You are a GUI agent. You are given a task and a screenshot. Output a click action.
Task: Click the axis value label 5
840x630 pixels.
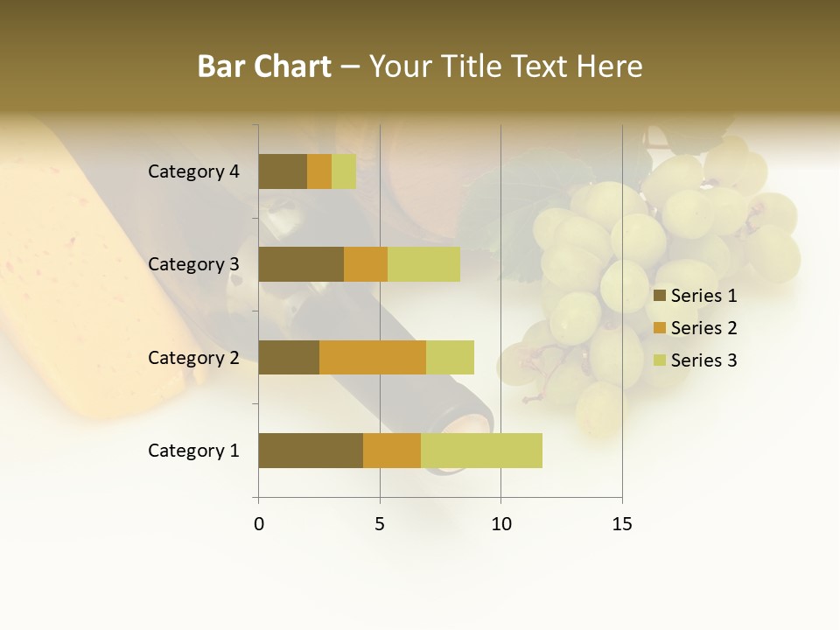coord(380,524)
